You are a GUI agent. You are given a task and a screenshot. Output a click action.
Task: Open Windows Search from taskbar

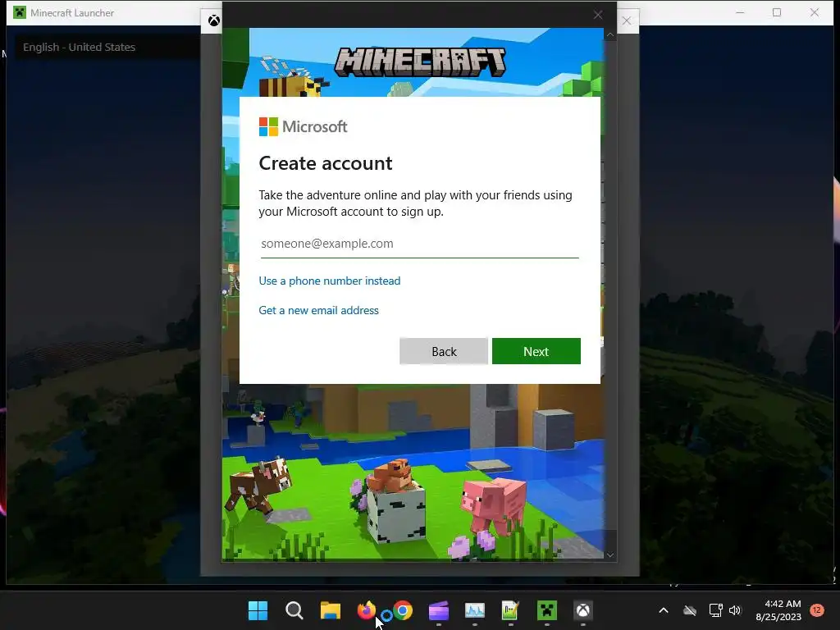click(294, 610)
